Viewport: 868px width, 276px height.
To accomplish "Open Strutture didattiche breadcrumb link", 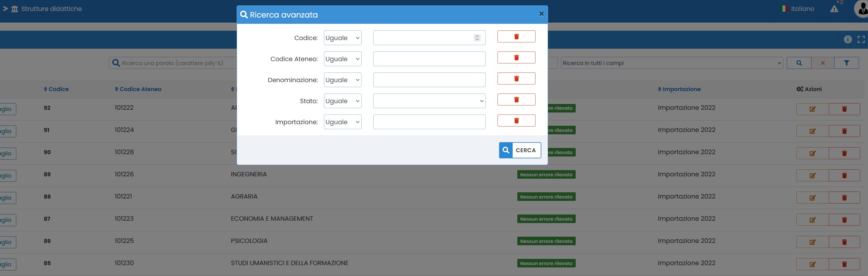I will (x=51, y=9).
